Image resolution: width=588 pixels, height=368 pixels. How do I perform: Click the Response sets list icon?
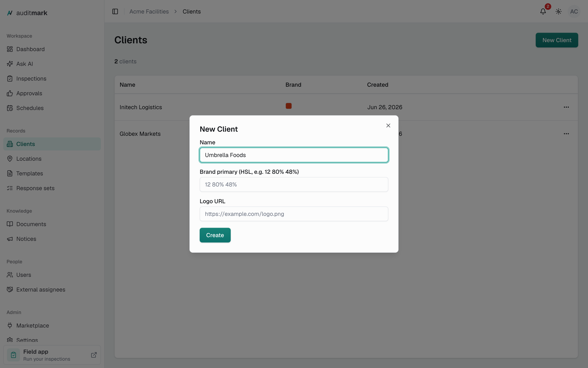(x=10, y=188)
